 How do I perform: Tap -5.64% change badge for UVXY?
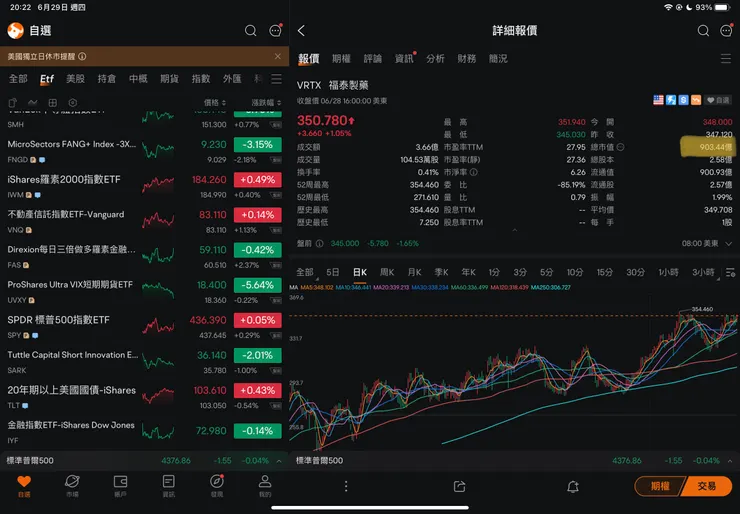click(258, 285)
